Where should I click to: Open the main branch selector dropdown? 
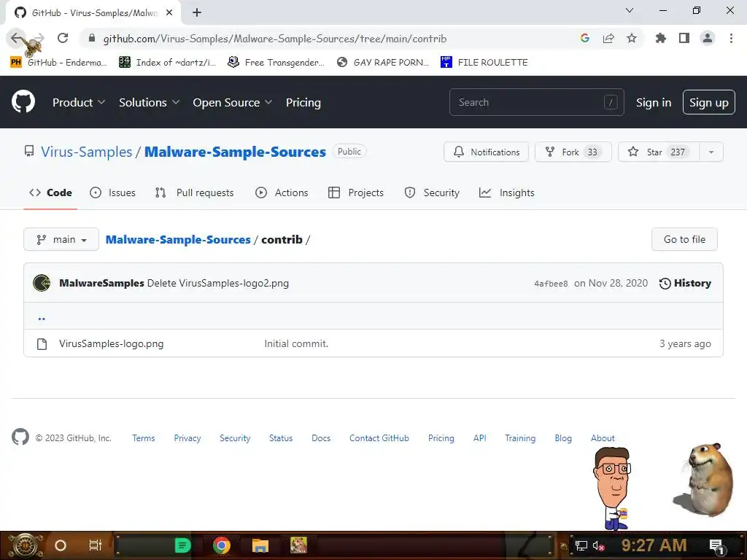61,239
